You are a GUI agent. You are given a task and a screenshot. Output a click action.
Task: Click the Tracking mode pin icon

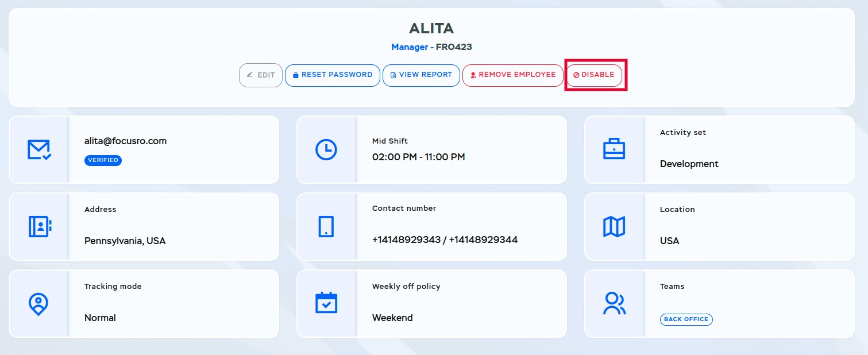point(38,304)
